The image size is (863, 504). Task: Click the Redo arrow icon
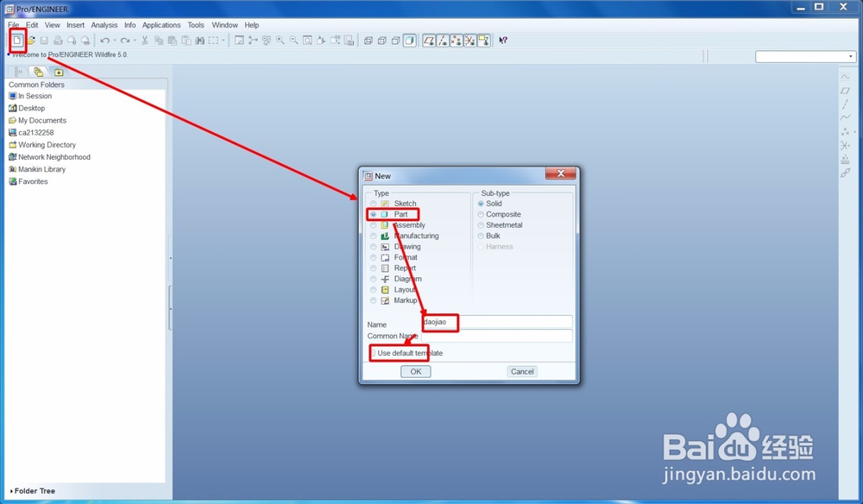[x=125, y=41]
